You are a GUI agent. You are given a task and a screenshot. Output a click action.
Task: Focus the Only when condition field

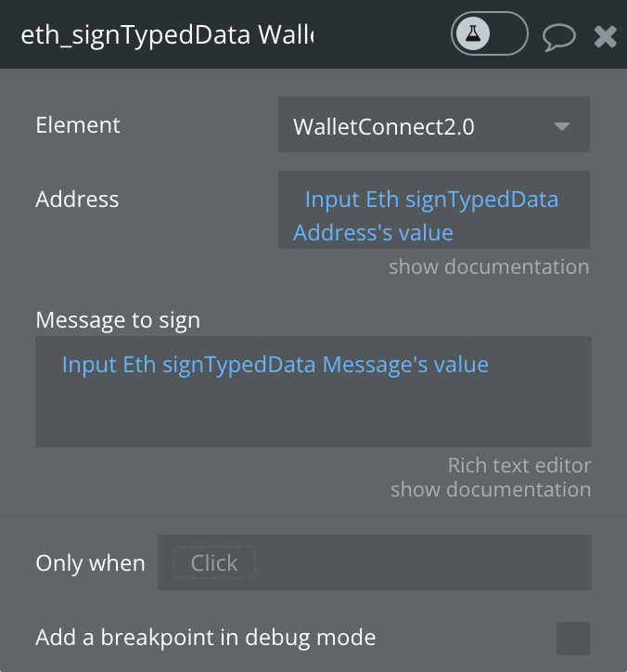point(375,562)
